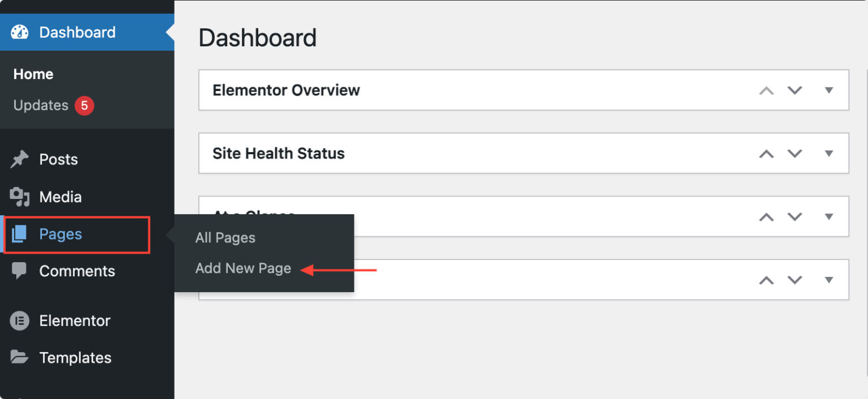Click the Posts pin icon
This screenshot has width=868, height=399.
pyautogui.click(x=19, y=159)
